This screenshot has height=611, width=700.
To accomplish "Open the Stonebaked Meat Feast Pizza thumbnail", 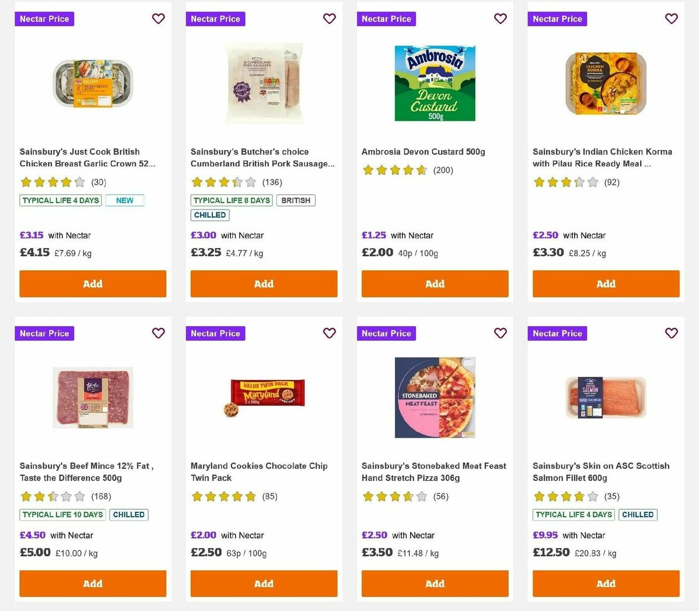I will [435, 397].
